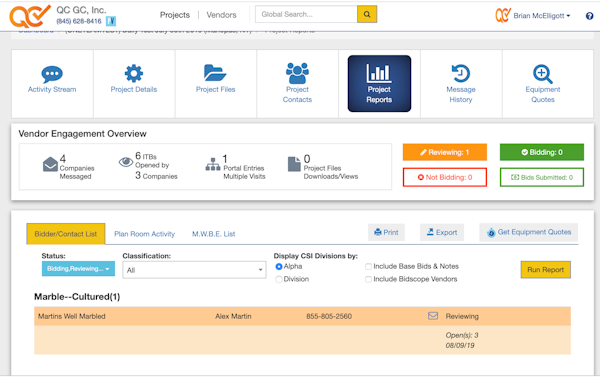Open the Vendors menu

pos(222,15)
